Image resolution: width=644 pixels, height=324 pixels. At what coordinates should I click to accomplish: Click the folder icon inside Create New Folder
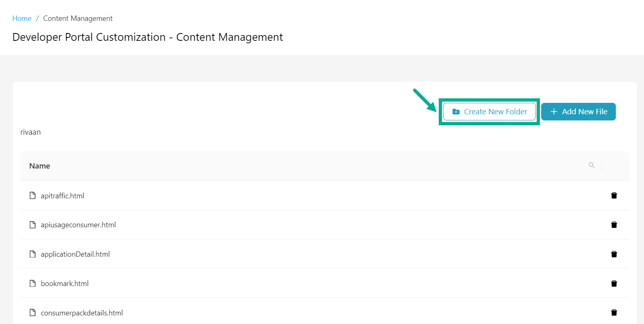[x=455, y=111]
